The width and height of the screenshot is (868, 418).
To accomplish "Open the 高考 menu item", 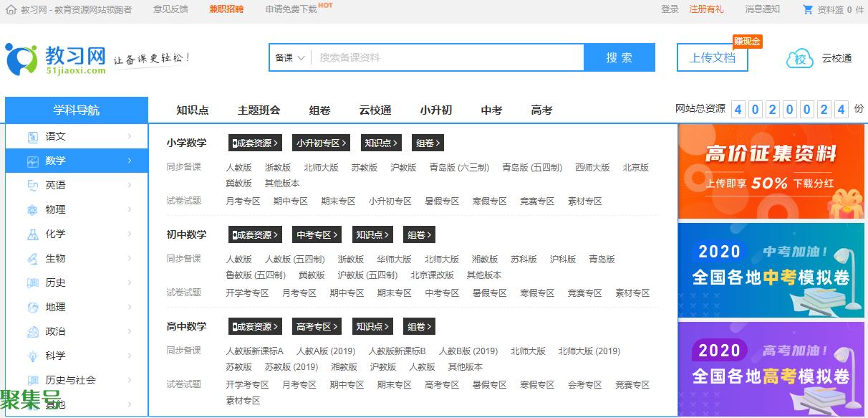I will pyautogui.click(x=541, y=110).
